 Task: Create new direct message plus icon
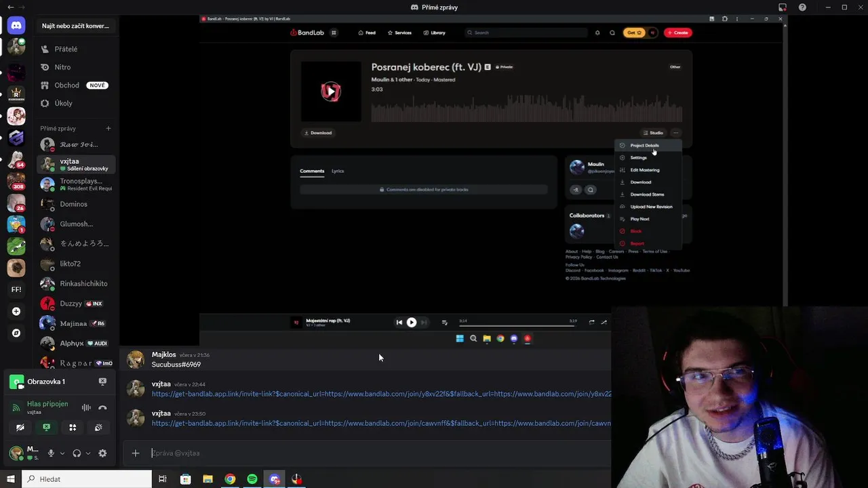click(x=108, y=128)
